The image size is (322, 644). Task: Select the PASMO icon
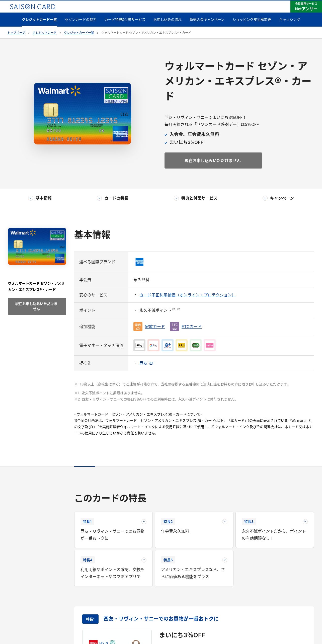tap(210, 345)
